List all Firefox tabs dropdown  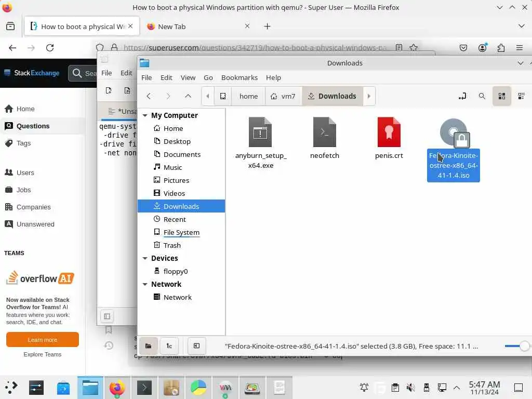click(522, 26)
